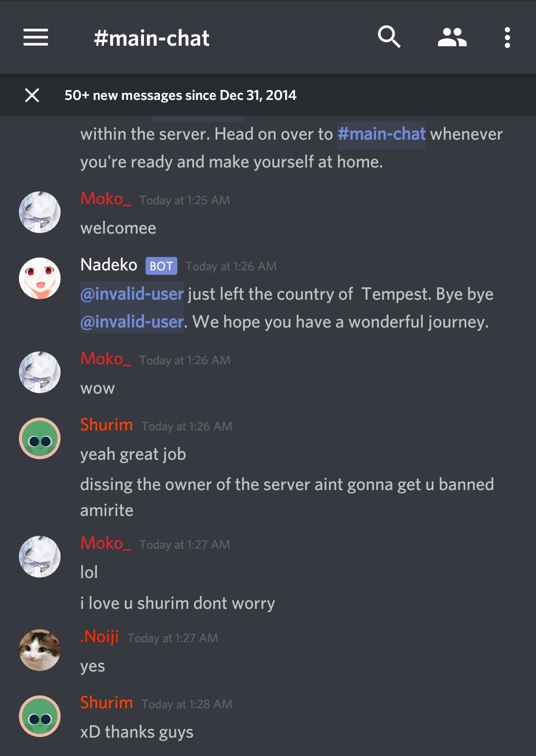This screenshot has height=756, width=536.
Task: Tap the first @invalid-user mention
Action: point(132,294)
